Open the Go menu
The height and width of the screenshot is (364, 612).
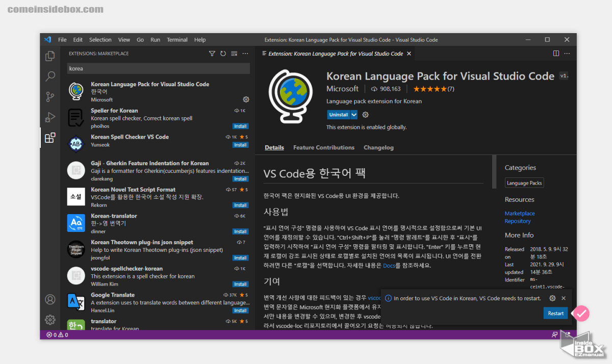[140, 40]
